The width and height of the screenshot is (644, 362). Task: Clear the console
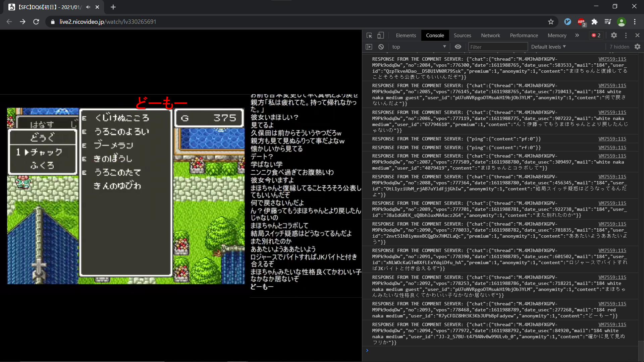click(381, 47)
